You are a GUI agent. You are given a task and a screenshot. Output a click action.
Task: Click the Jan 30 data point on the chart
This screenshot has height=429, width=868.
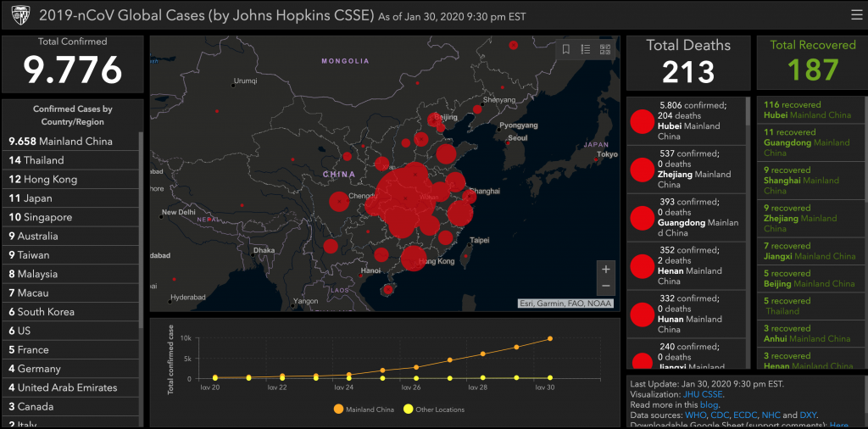coord(549,339)
